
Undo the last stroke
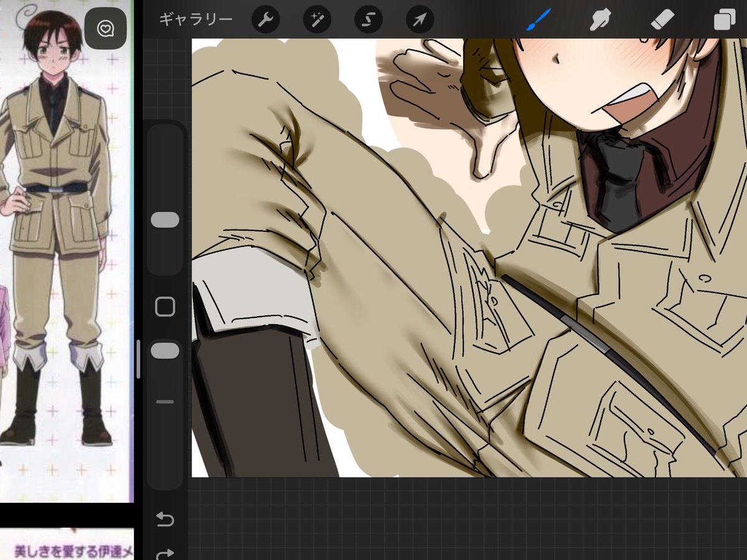[x=165, y=520]
